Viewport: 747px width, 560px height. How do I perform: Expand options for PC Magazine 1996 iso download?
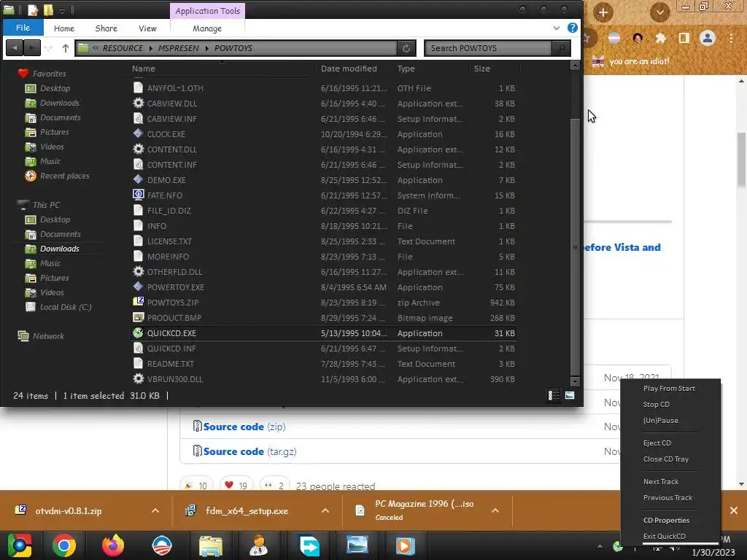[495, 510]
